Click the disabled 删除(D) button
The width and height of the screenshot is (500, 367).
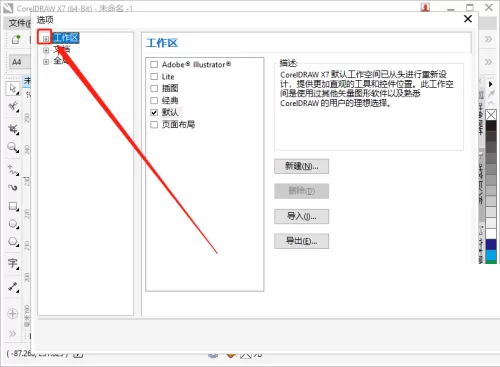pos(301,191)
